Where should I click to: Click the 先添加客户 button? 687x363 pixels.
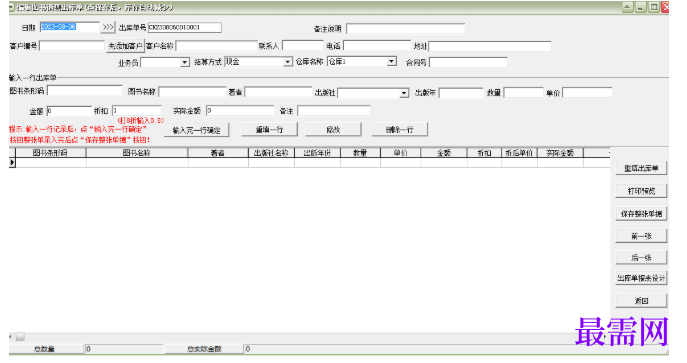(125, 46)
